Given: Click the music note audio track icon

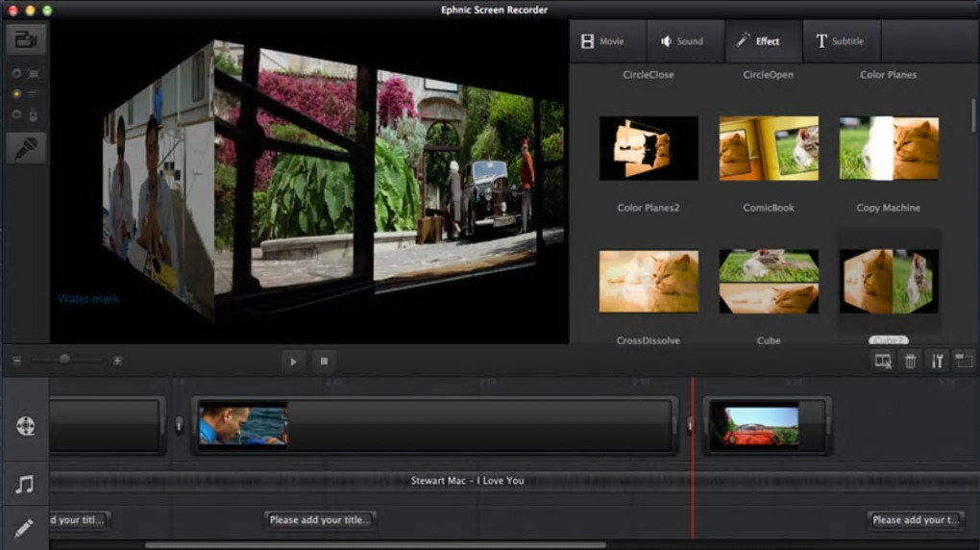Looking at the screenshot, I should [25, 484].
